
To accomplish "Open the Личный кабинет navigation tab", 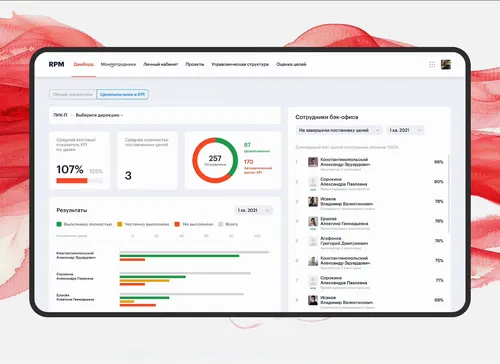I will point(161,64).
